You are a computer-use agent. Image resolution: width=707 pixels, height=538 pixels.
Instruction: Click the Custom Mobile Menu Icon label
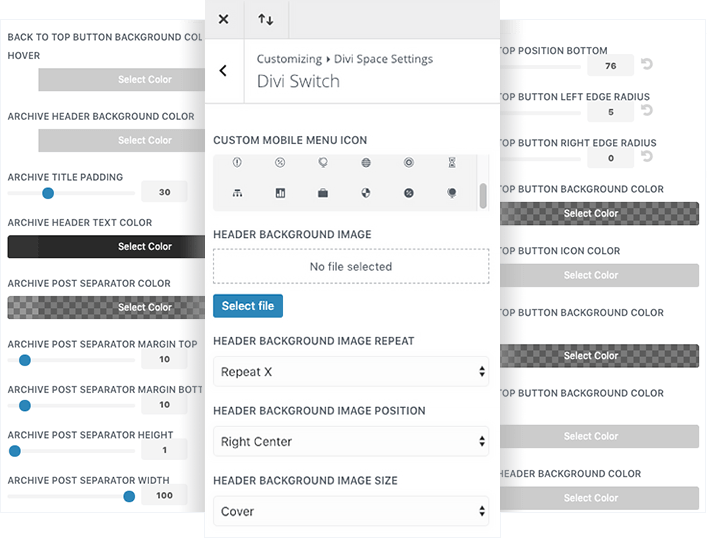pos(290,140)
